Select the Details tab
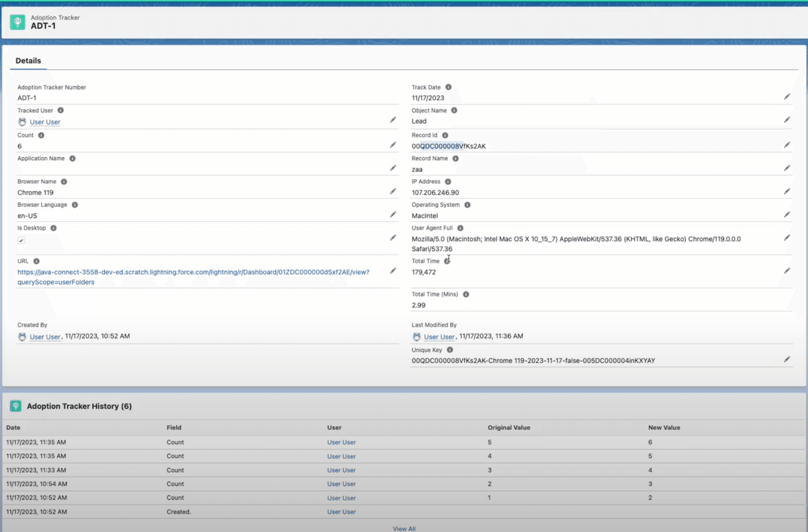 click(x=28, y=61)
